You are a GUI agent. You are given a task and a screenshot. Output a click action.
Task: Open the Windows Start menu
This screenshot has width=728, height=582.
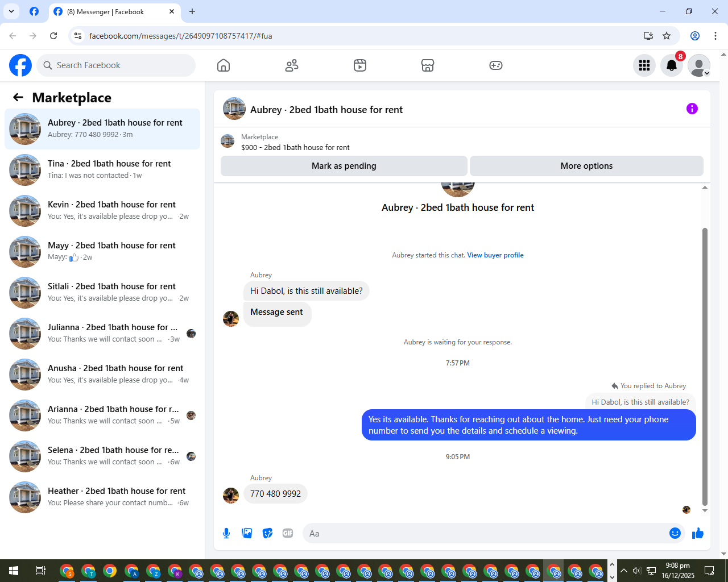pyautogui.click(x=14, y=571)
